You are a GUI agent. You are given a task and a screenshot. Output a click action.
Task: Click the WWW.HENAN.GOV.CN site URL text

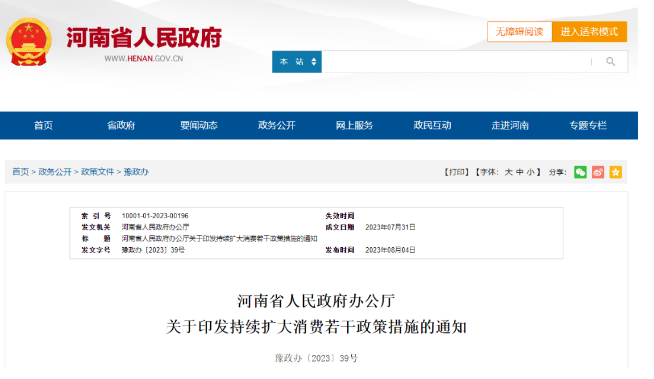tap(143, 59)
